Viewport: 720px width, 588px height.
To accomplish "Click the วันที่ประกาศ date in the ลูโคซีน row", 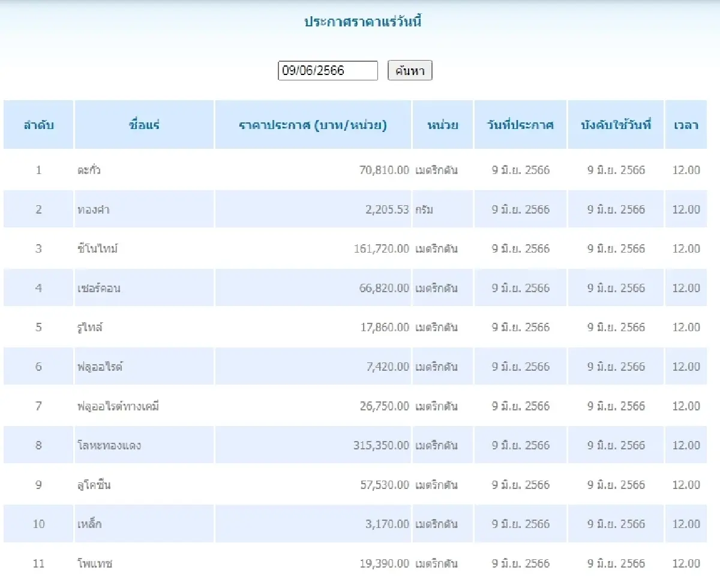I will tap(521, 485).
